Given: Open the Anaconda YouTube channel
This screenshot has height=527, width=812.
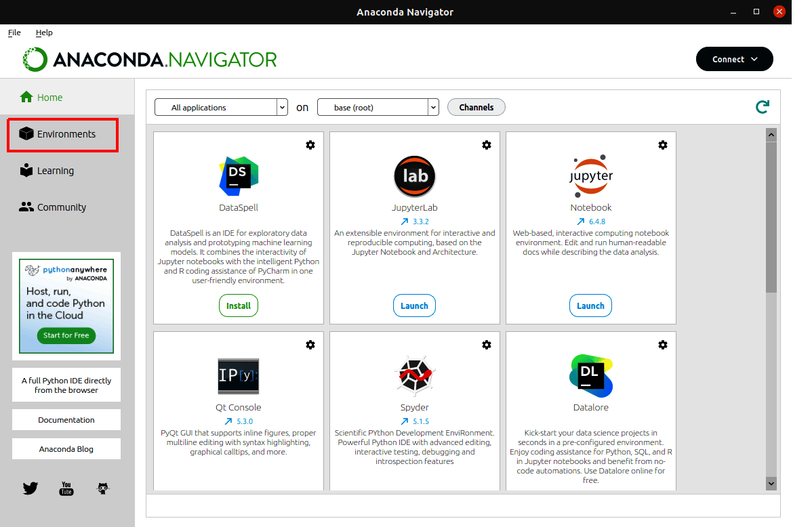Looking at the screenshot, I should (x=66, y=488).
